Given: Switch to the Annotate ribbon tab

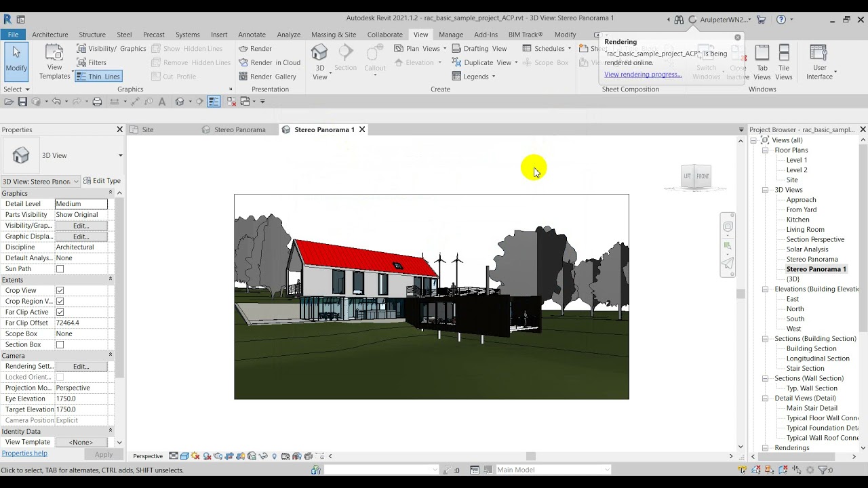Looking at the screenshot, I should pyautogui.click(x=252, y=35).
